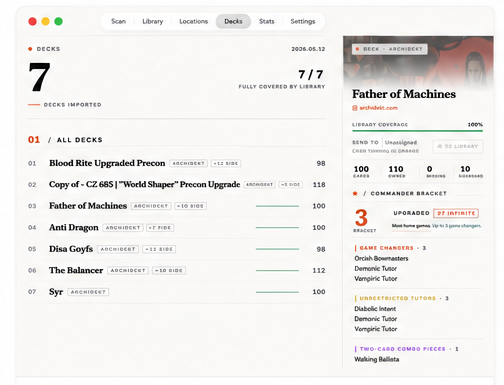Click the +11 side tag on Disa Goyfs
This screenshot has width=504, height=385.
pyautogui.click(x=159, y=249)
